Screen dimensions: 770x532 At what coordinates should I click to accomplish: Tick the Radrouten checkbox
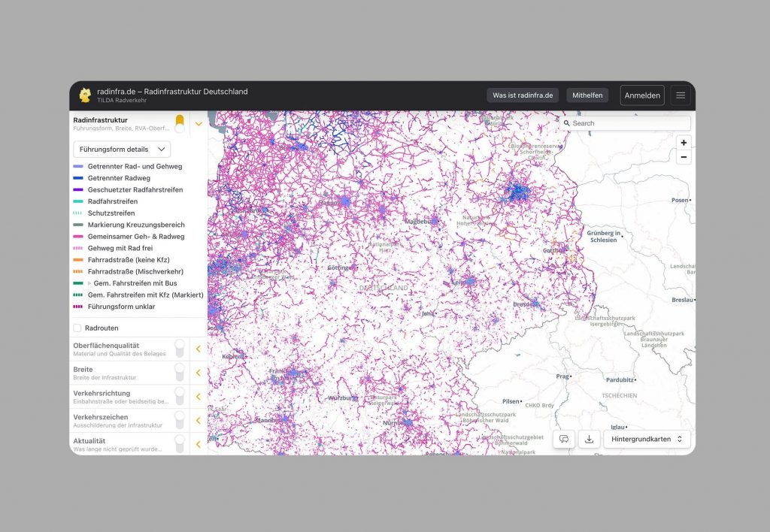click(77, 328)
